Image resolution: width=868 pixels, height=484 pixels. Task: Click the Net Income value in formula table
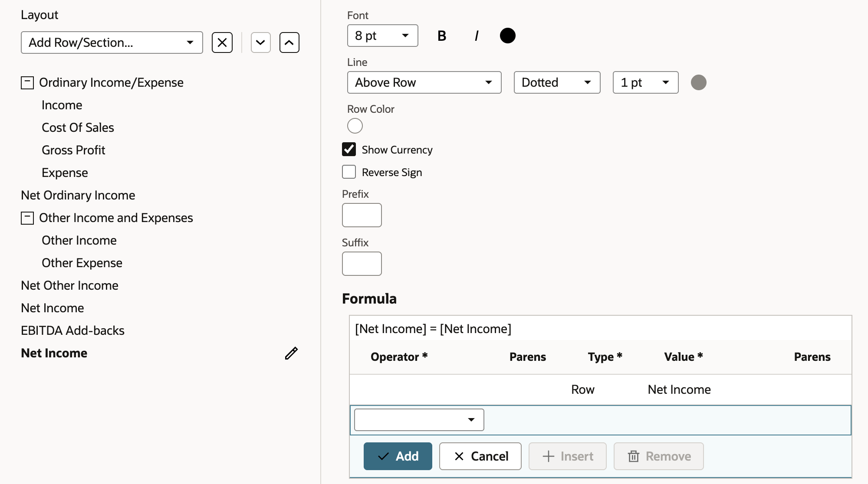tap(679, 389)
